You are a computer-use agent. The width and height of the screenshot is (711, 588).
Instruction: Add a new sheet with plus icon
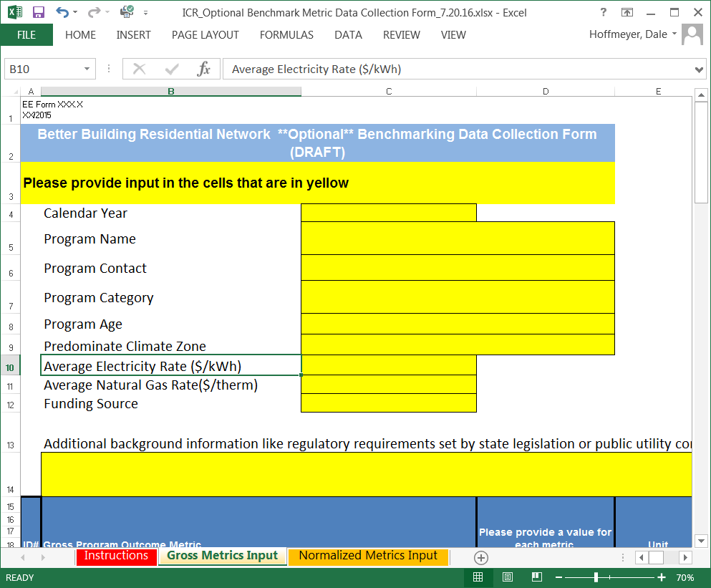coord(481,557)
